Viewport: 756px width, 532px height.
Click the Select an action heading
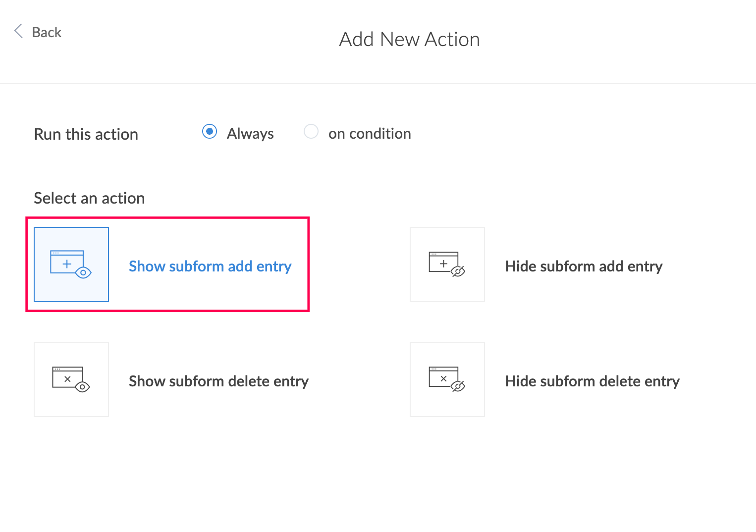[89, 198]
